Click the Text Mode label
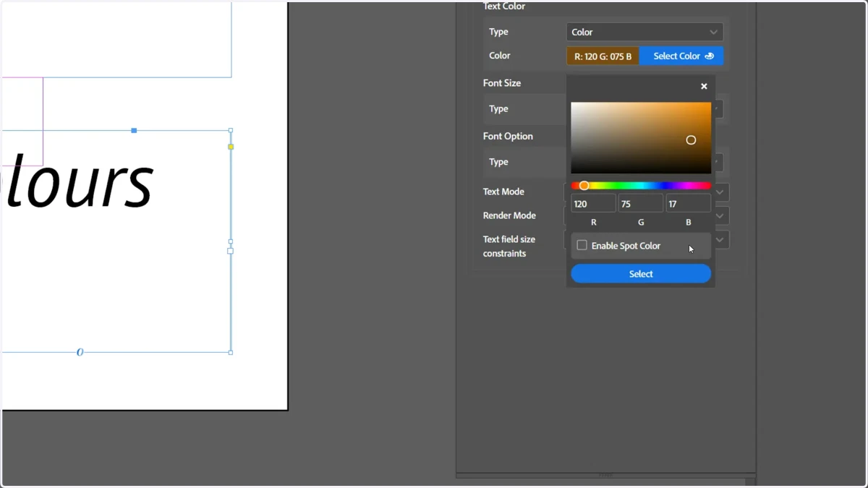 (x=503, y=192)
